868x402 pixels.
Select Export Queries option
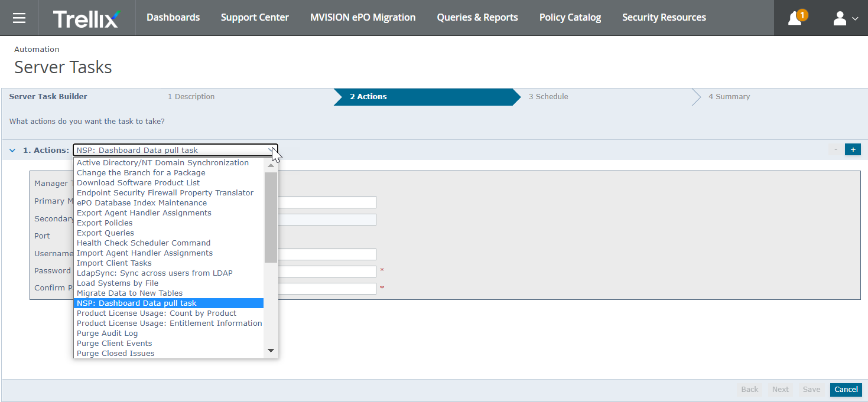[x=169, y=233]
